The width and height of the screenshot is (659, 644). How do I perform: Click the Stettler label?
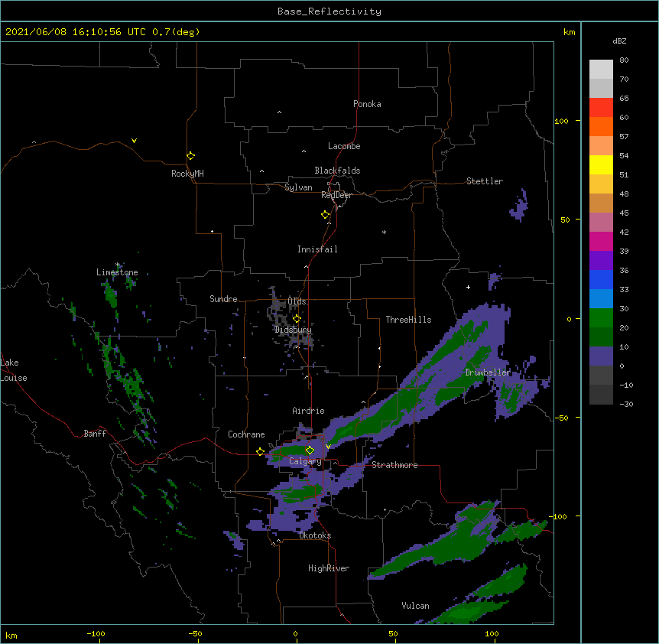coord(485,181)
